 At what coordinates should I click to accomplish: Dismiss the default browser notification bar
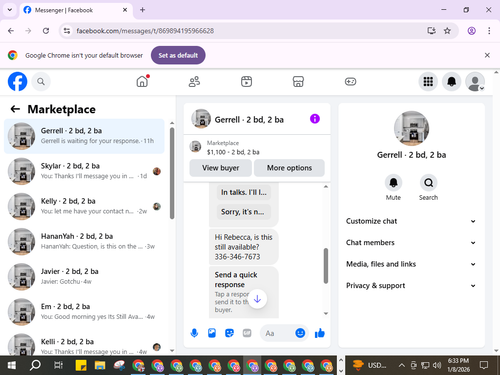point(487,55)
